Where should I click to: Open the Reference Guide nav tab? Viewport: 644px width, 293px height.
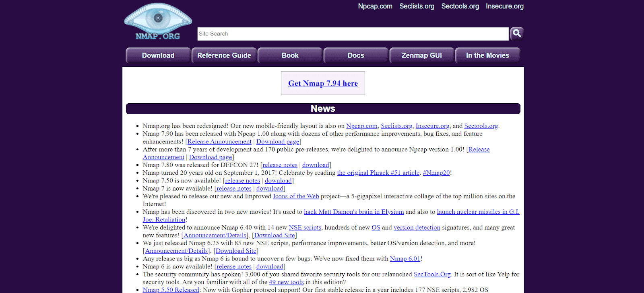coord(224,55)
